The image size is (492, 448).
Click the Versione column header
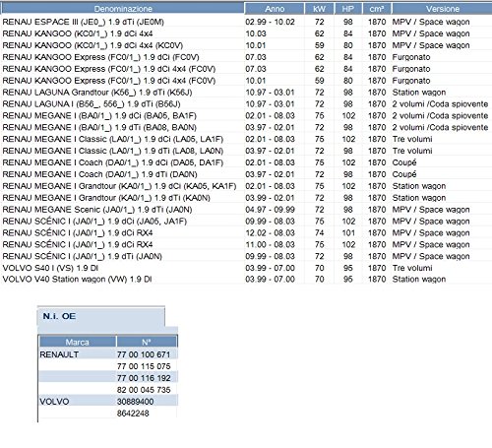pos(442,9)
